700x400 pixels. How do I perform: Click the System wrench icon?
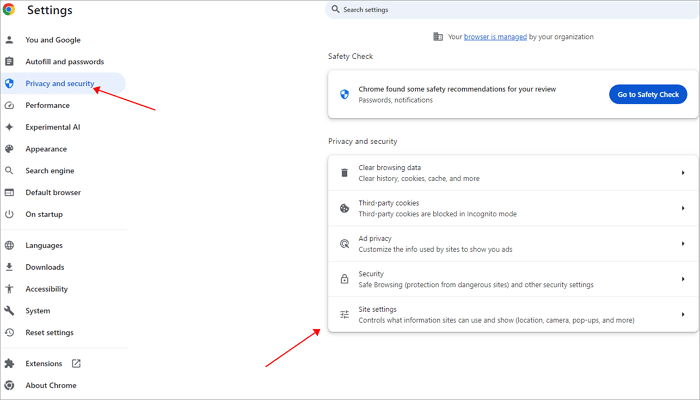9,311
